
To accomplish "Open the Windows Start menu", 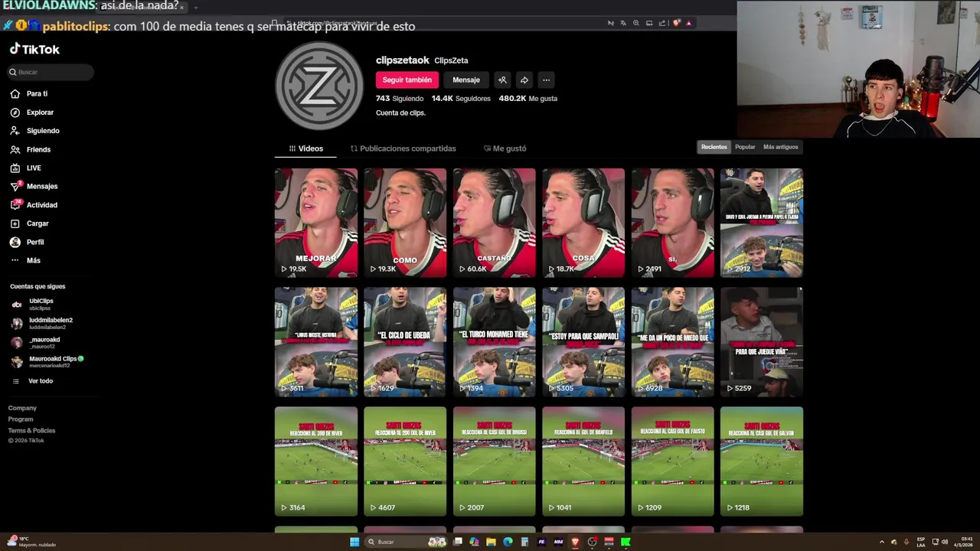I will (354, 542).
